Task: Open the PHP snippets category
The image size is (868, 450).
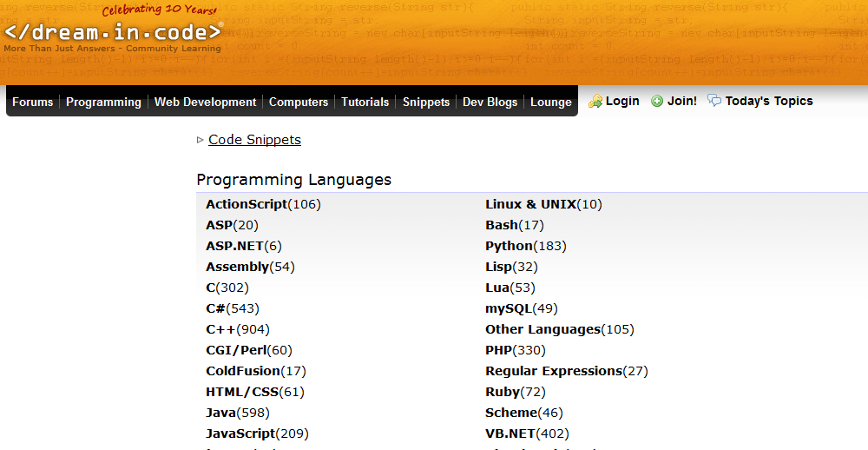Action: (499, 350)
